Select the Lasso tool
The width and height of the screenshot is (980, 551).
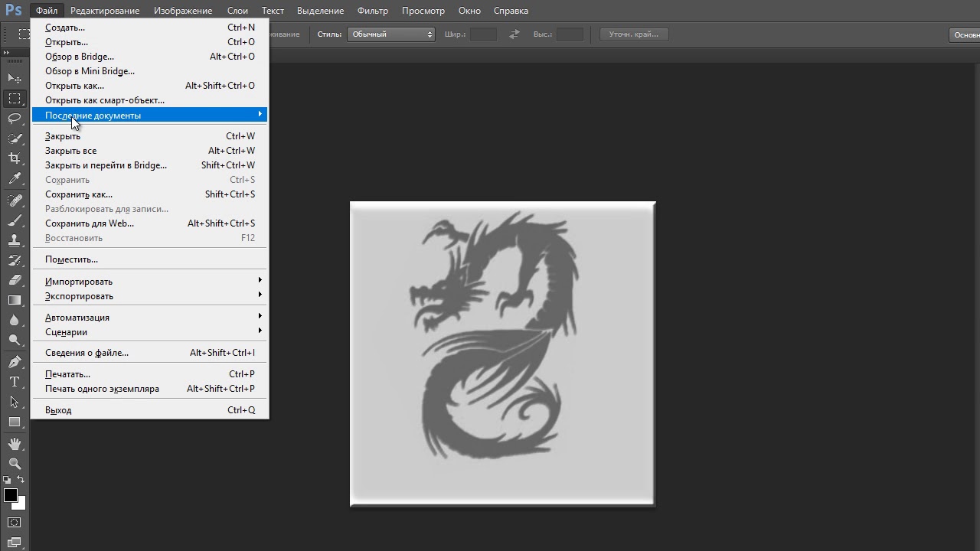click(15, 119)
